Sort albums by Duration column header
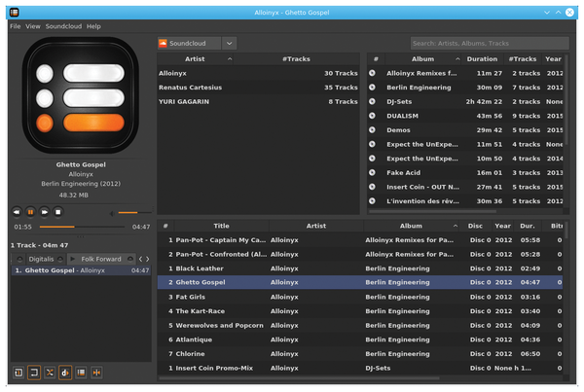The width and height of the screenshot is (584, 392). click(x=482, y=58)
